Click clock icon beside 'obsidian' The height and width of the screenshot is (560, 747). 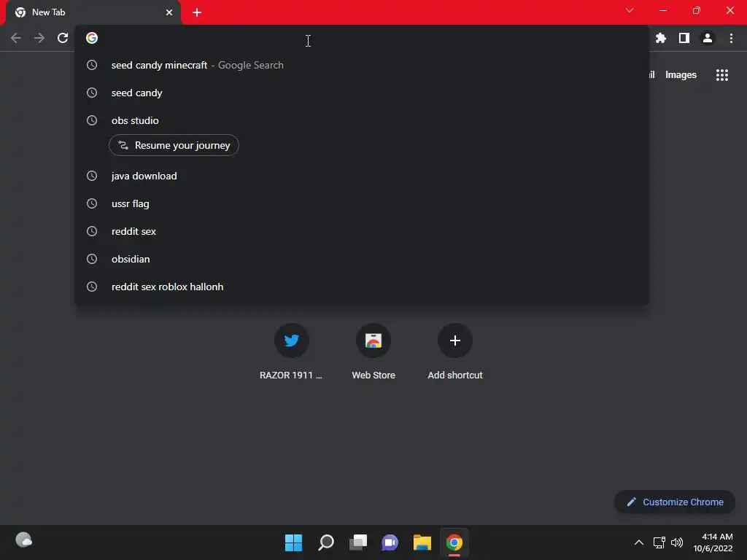tap(92, 259)
